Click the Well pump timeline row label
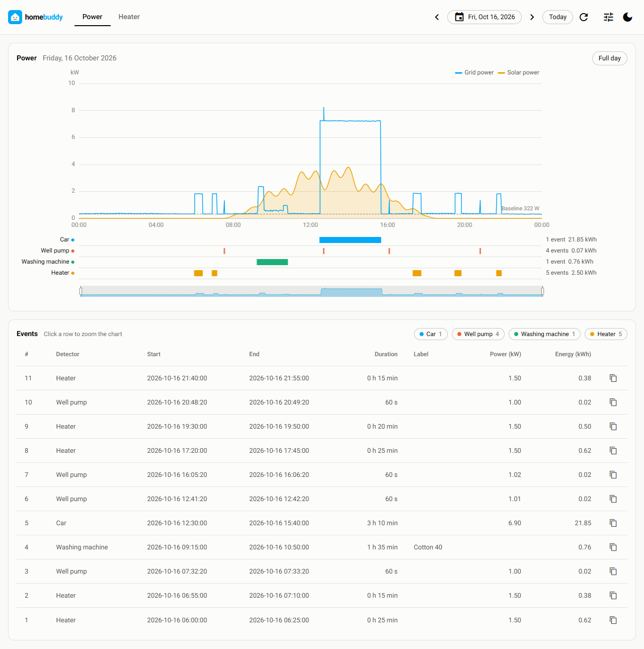This screenshot has width=644, height=649. click(x=55, y=251)
